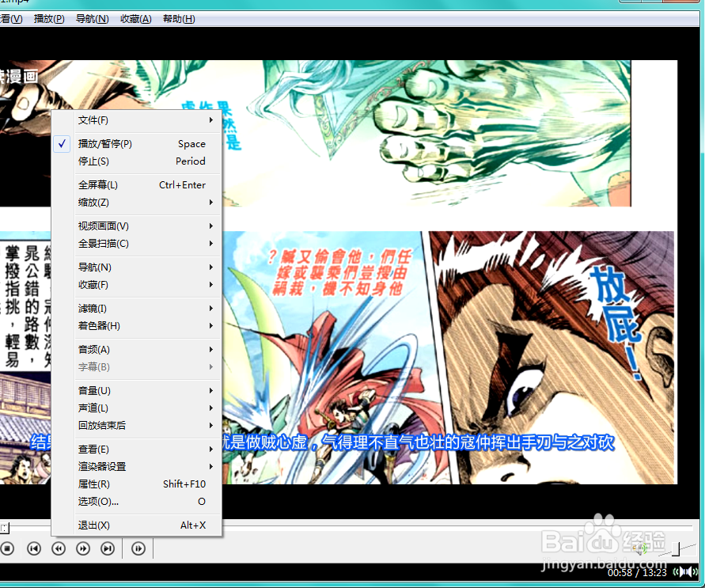Select 全屏幕(L) in the context menu
Image resolution: width=705 pixels, height=588 pixels.
point(137,184)
